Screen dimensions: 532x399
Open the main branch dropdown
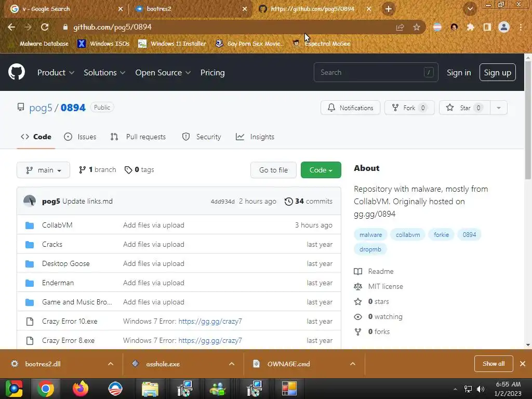(44, 170)
